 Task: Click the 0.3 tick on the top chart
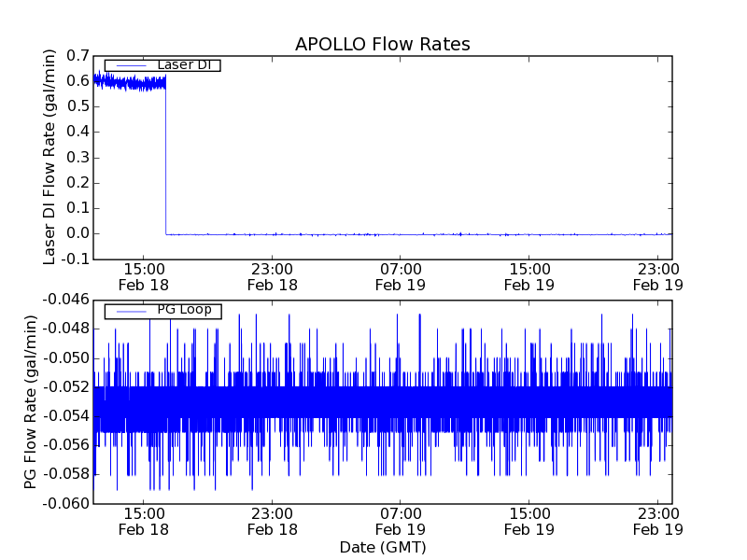click(x=78, y=157)
